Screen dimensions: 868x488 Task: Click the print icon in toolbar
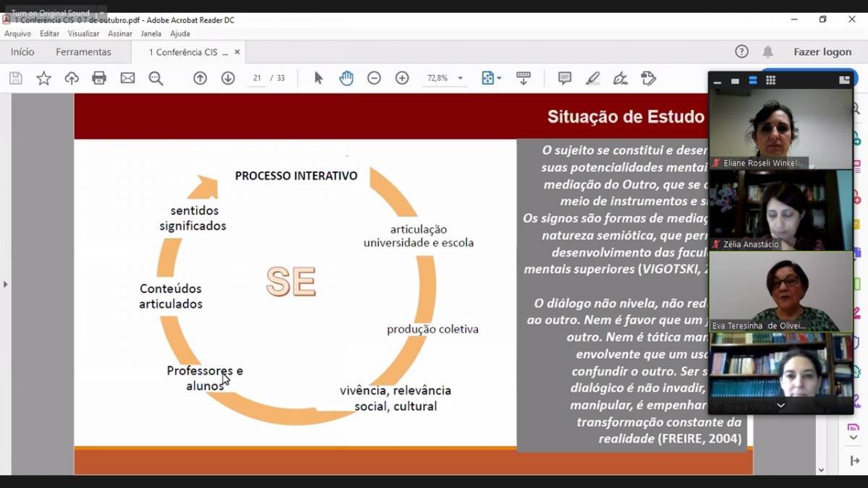pos(99,78)
